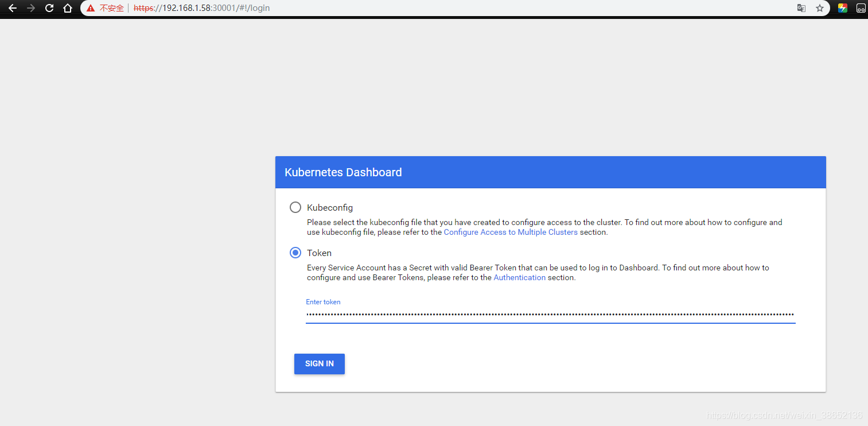This screenshot has height=426, width=868.
Task: Click the Token option label text
Action: (x=319, y=253)
